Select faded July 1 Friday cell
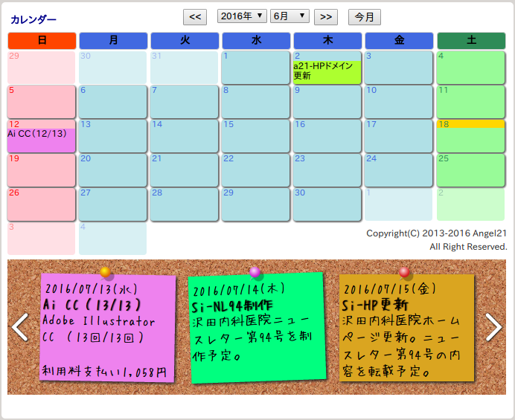 tap(398, 204)
